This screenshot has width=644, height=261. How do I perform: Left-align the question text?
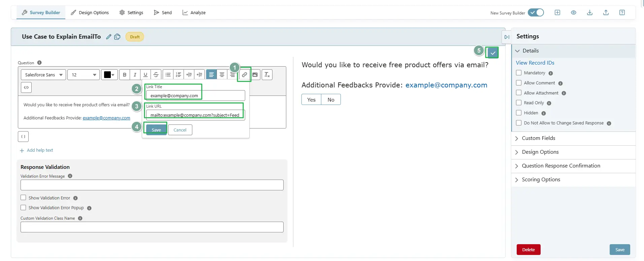pyautogui.click(x=212, y=75)
